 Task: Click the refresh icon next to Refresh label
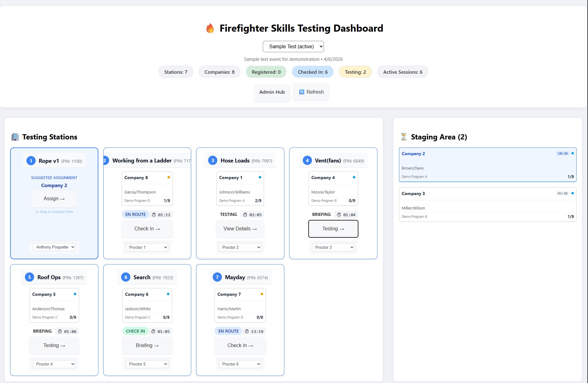pyautogui.click(x=302, y=92)
